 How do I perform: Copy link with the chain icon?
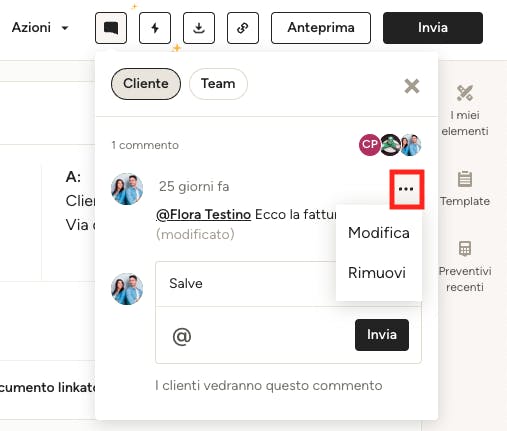coord(243,28)
